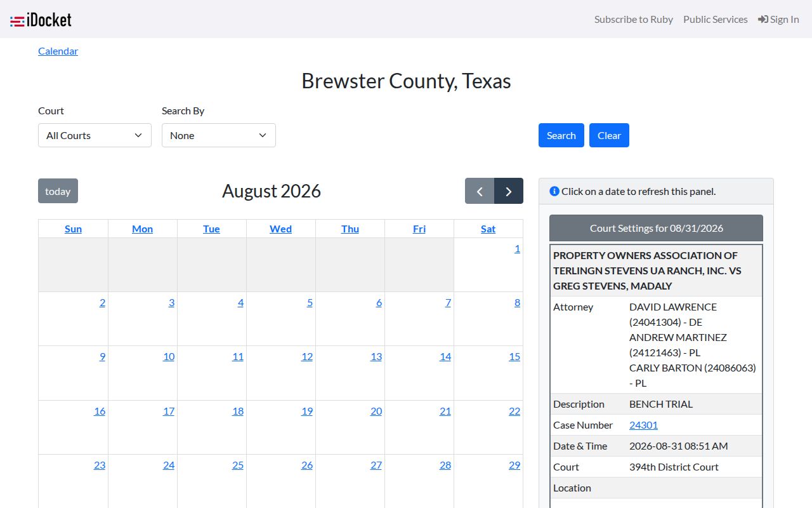Select the Fri column header
Image resolution: width=812 pixels, height=508 pixels.
pos(419,229)
